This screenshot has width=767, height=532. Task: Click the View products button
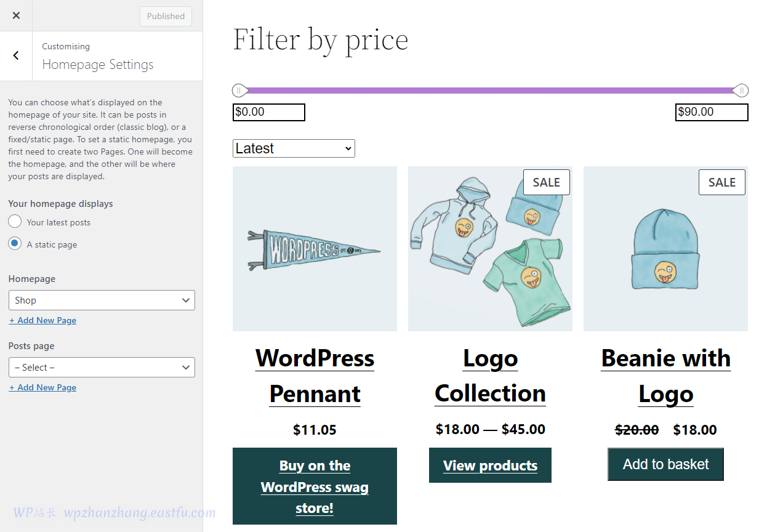click(490, 465)
